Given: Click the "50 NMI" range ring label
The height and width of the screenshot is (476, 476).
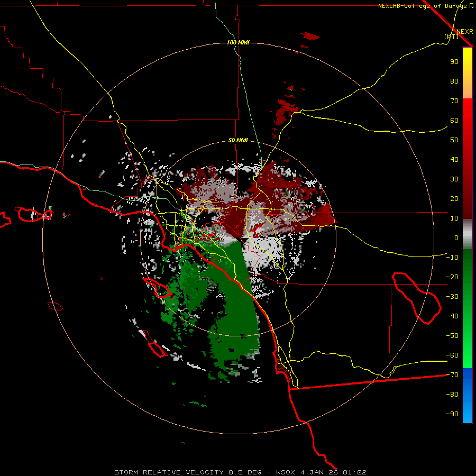Looking at the screenshot, I should (x=238, y=140).
